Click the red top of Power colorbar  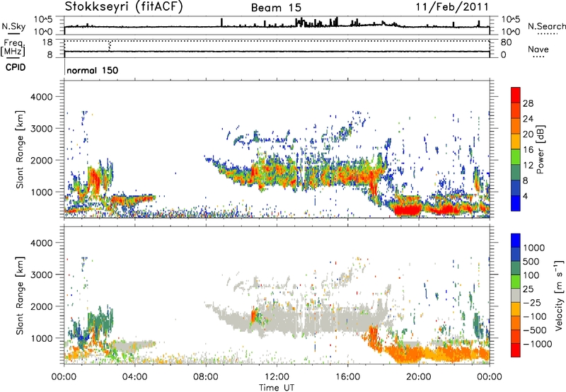click(516, 95)
